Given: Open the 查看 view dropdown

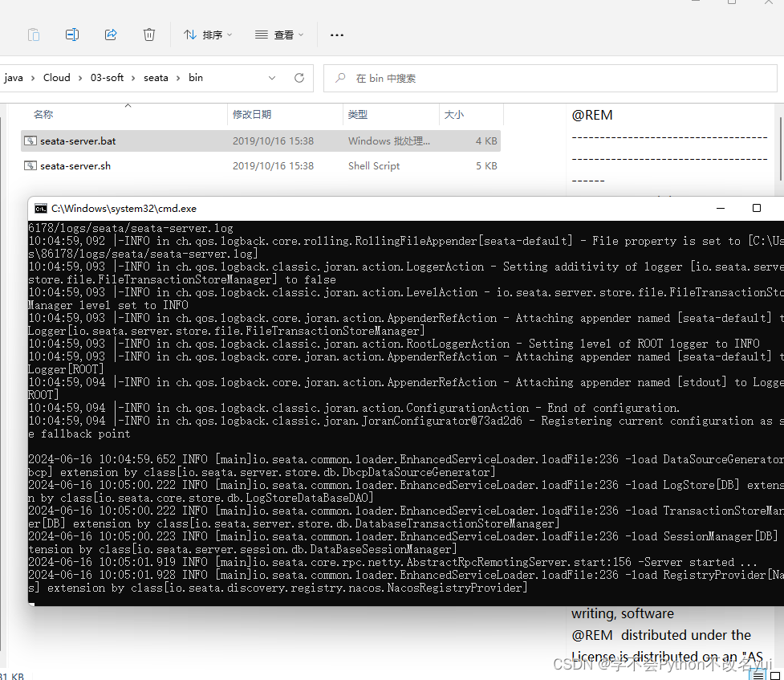Looking at the screenshot, I should click(278, 35).
